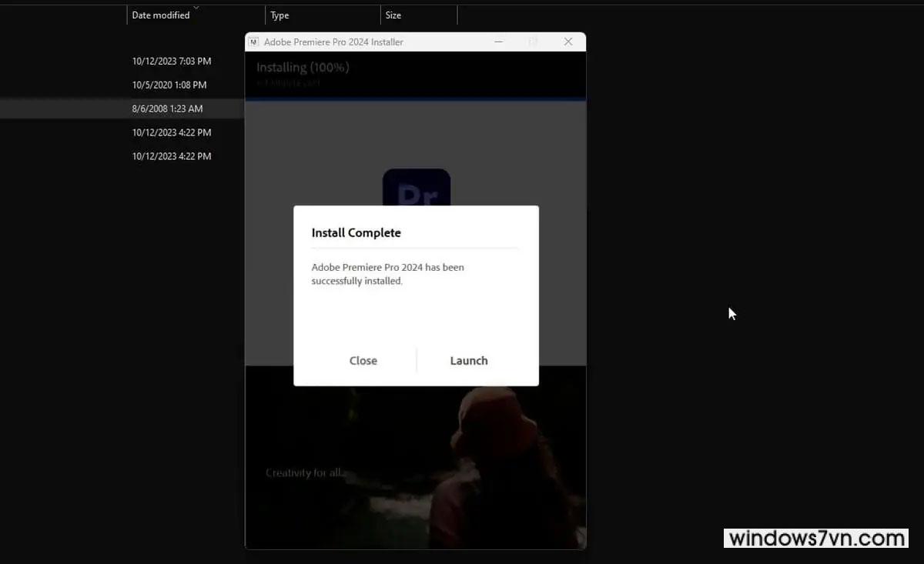Click the disabled maximize button of installer
Screen dimensions: 924x564
[x=533, y=42]
